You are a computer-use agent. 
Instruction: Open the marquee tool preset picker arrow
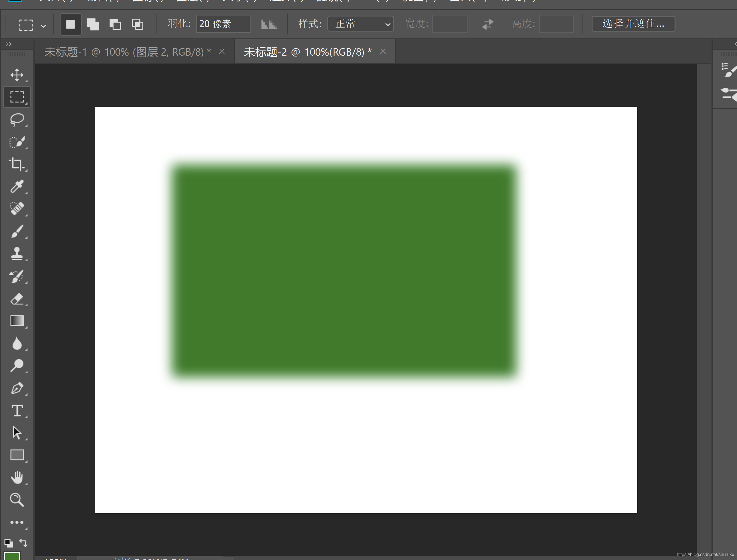(43, 26)
